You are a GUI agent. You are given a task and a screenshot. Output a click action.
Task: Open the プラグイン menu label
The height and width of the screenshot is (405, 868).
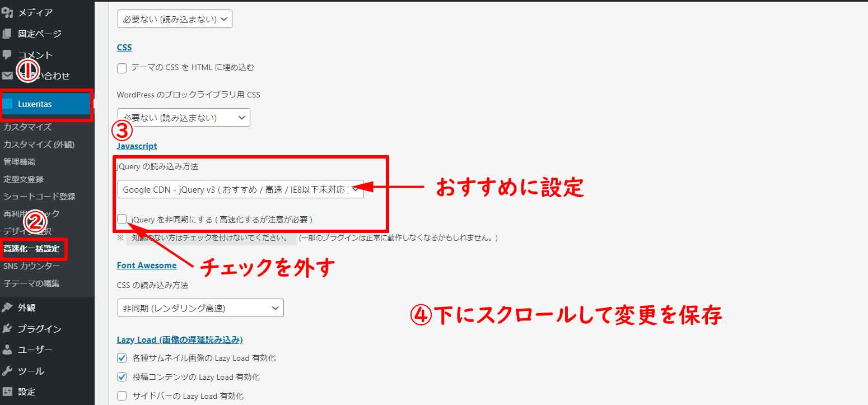40,329
